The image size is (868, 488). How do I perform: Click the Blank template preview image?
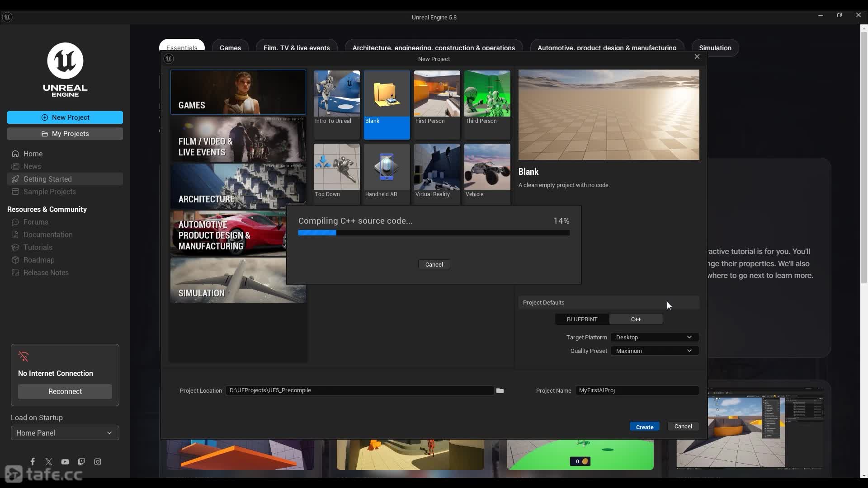pos(609,115)
